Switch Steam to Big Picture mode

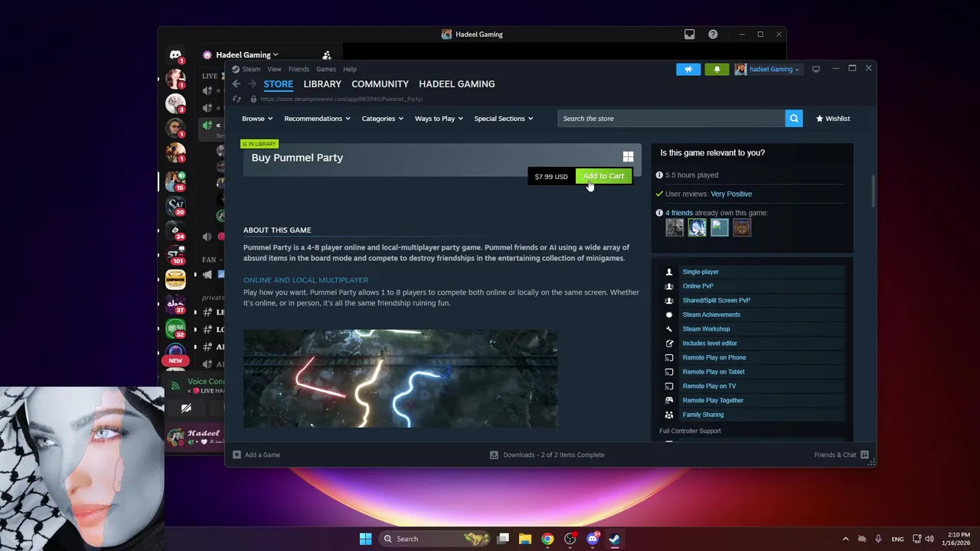tap(816, 69)
